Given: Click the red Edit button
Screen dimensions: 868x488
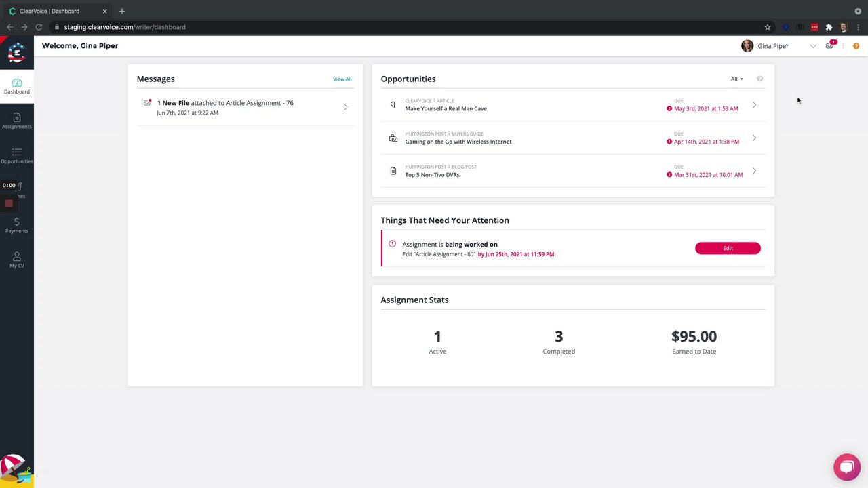Looking at the screenshot, I should [x=728, y=248].
